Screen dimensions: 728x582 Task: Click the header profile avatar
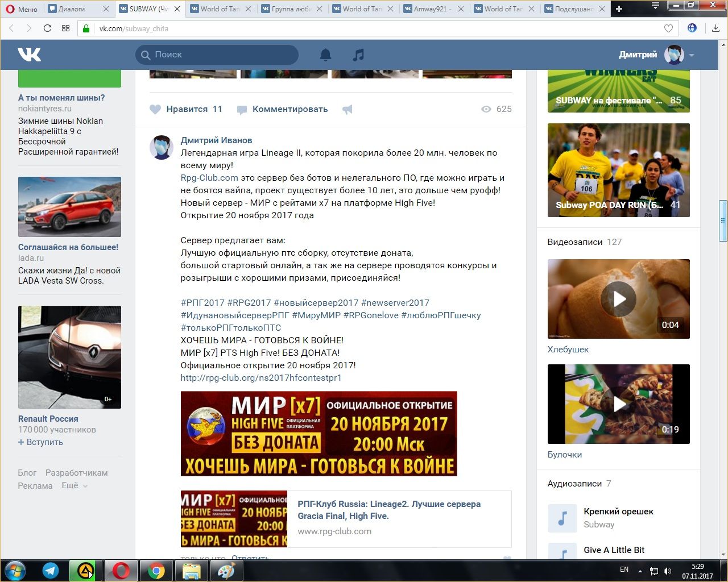click(x=675, y=55)
